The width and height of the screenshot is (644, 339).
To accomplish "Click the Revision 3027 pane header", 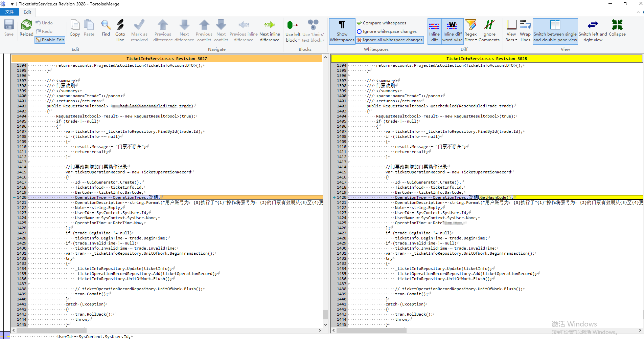I will click(x=166, y=59).
